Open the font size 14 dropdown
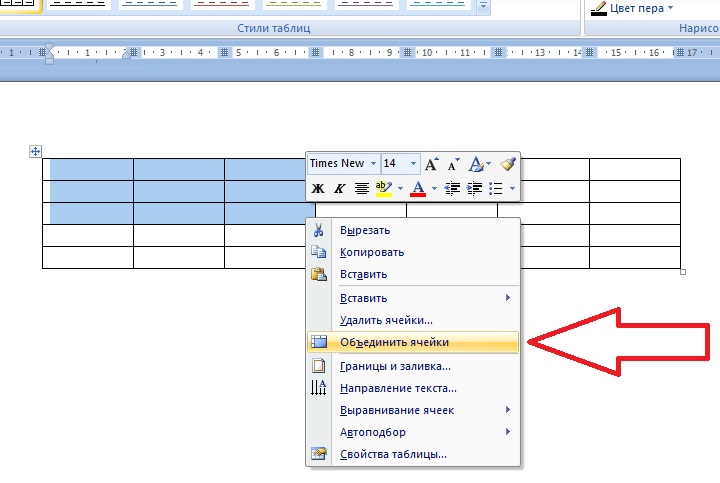 coord(413,163)
